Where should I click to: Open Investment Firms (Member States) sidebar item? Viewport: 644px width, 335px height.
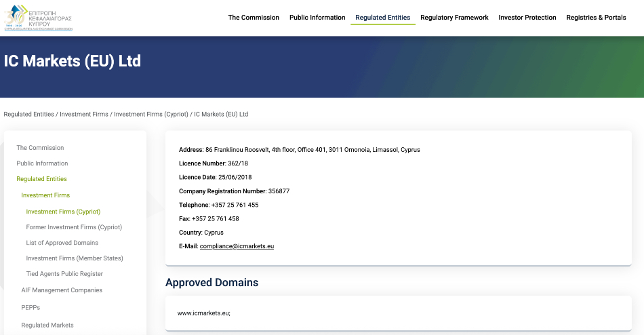[x=75, y=258]
